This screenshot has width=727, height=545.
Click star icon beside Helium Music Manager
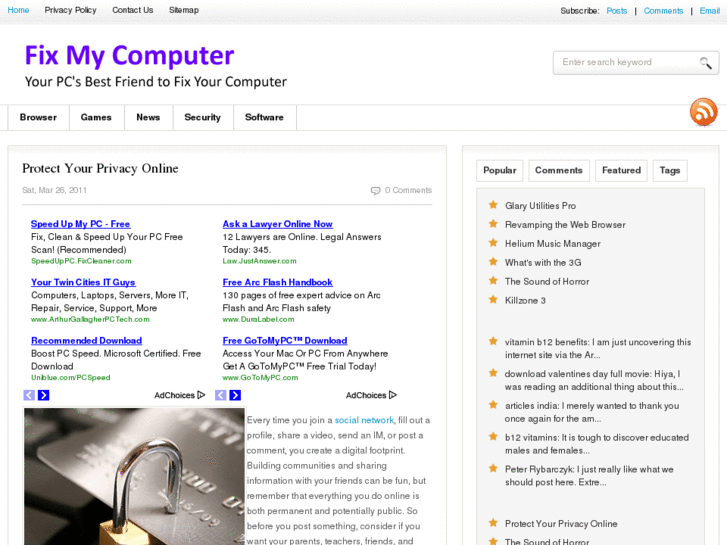coord(493,243)
